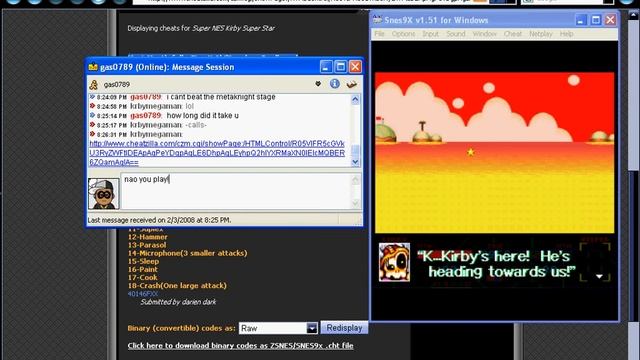Screen dimensions: 640x360
Task: Click the chat history scroll down arrow
Action: (x=356, y=162)
